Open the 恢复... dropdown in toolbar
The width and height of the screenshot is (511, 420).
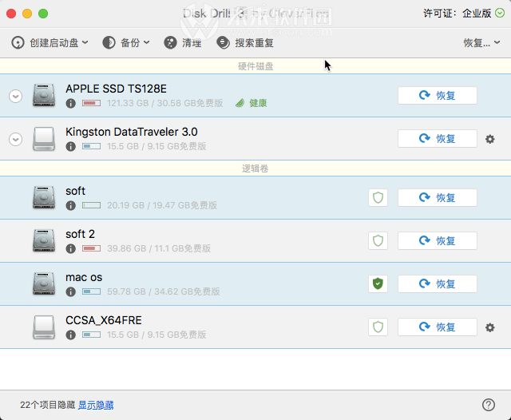(x=481, y=42)
